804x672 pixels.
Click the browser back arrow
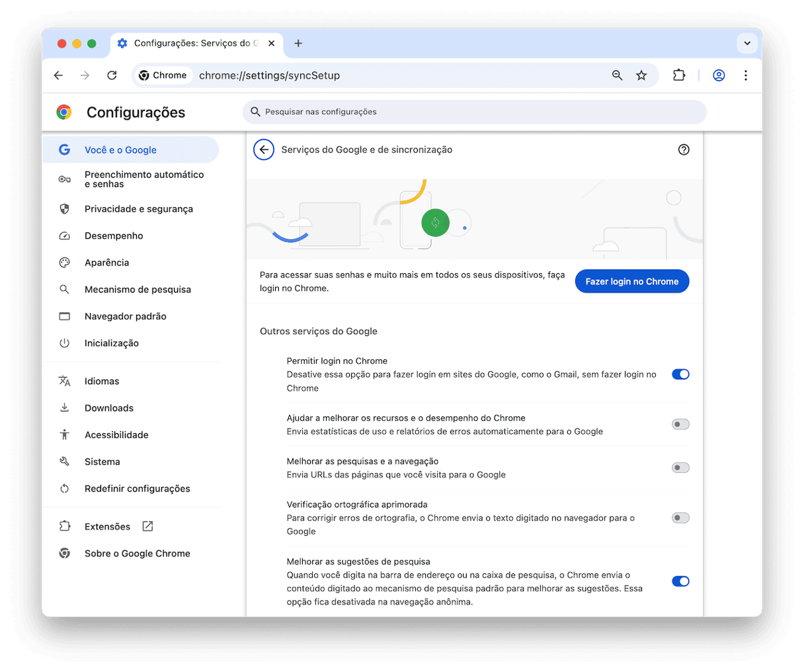point(58,75)
